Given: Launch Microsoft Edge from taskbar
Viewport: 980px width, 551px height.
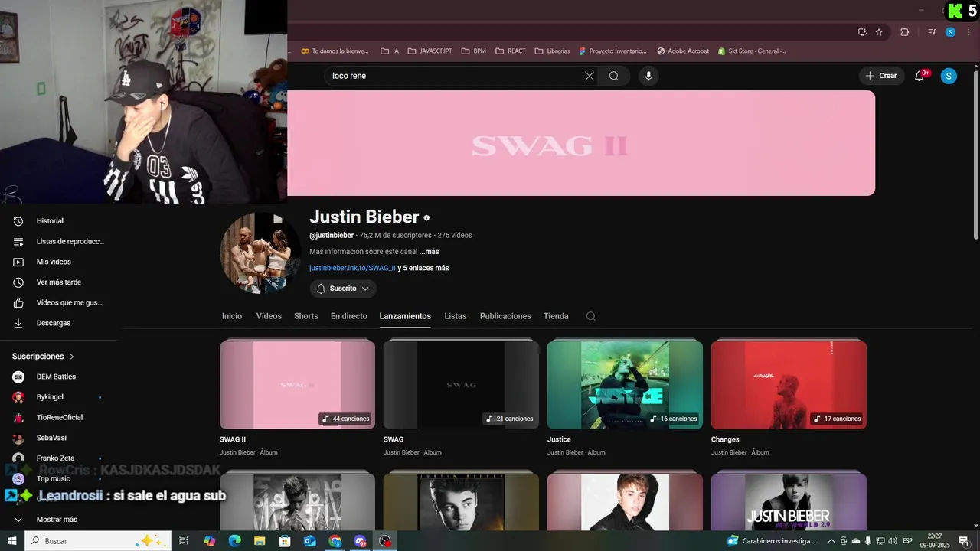Looking at the screenshot, I should click(235, 541).
